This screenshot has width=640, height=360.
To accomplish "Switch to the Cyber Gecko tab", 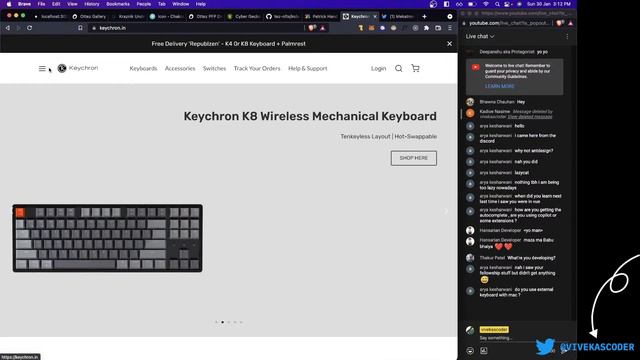I will [244, 16].
